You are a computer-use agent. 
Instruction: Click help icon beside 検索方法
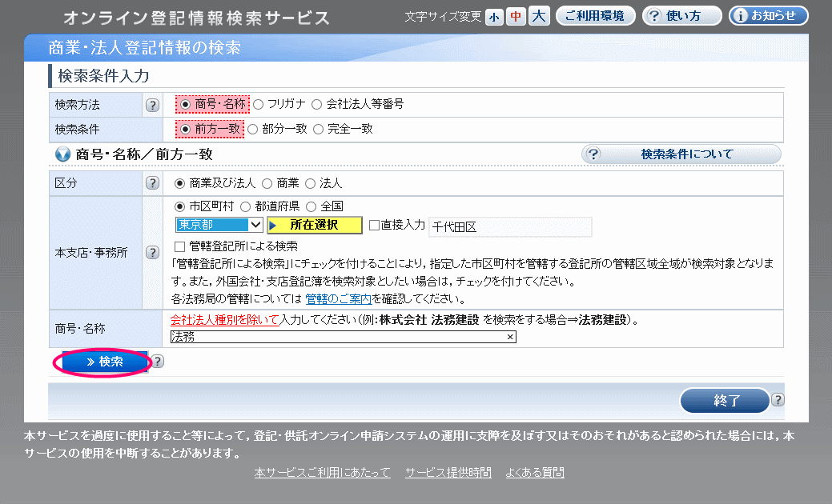(151, 105)
